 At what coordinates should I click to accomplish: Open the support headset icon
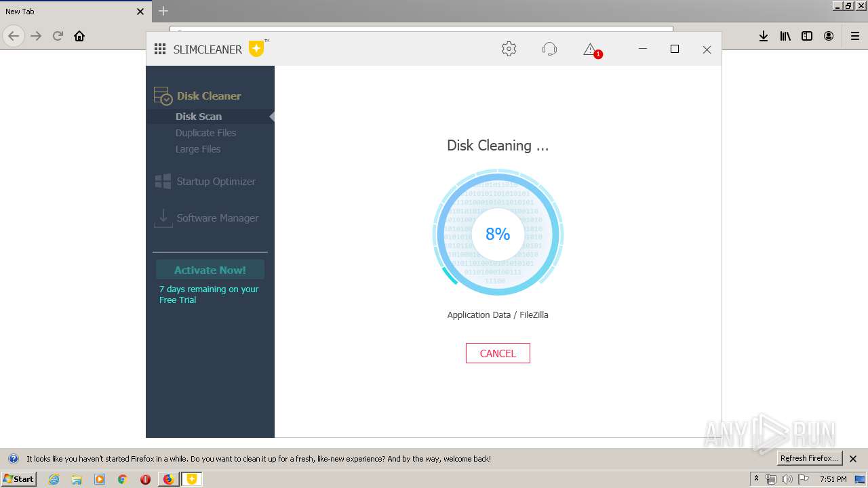click(x=549, y=49)
